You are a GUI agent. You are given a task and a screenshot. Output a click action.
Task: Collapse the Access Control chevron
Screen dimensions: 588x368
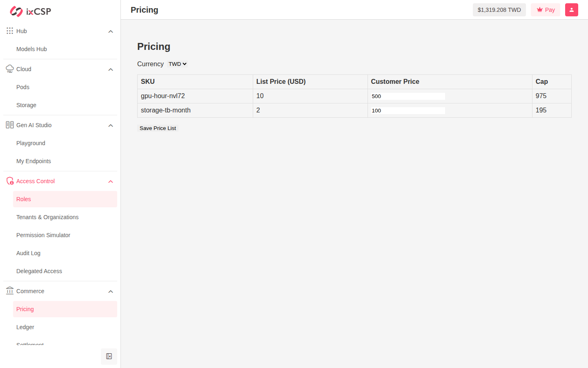[111, 182]
